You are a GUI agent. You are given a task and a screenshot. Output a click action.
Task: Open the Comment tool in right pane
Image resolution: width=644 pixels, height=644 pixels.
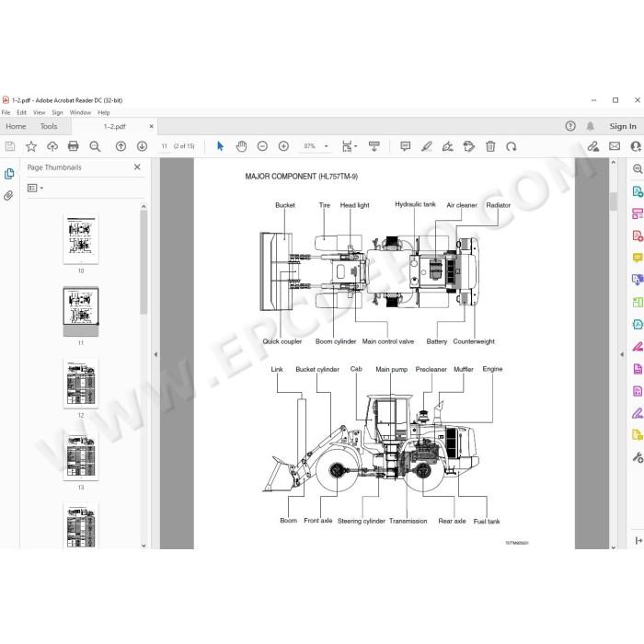(638, 258)
